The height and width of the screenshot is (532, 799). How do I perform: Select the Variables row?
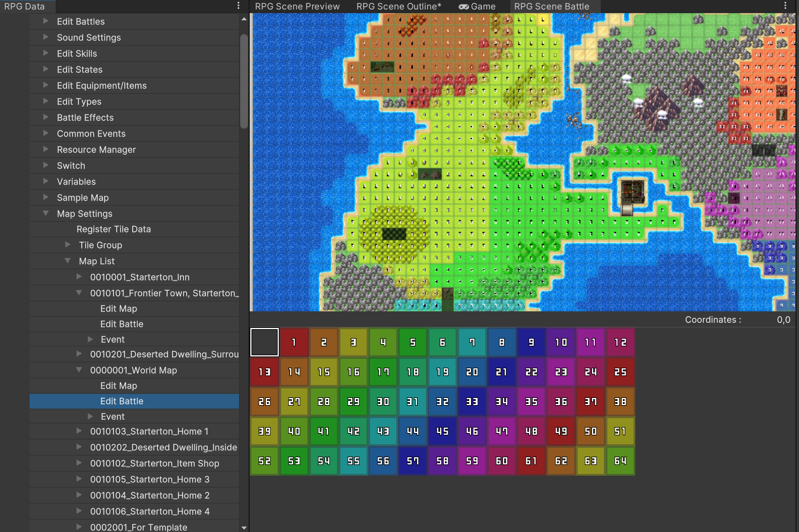click(x=134, y=181)
